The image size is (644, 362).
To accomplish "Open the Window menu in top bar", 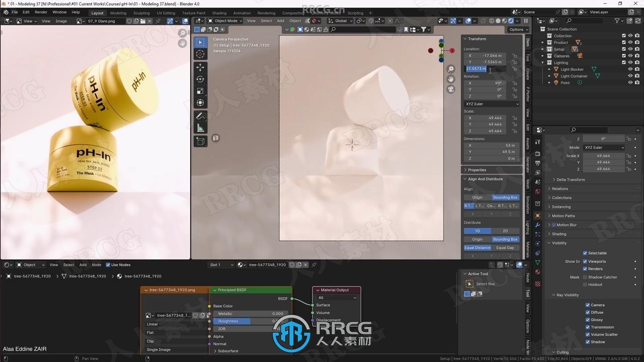I will point(59,12).
